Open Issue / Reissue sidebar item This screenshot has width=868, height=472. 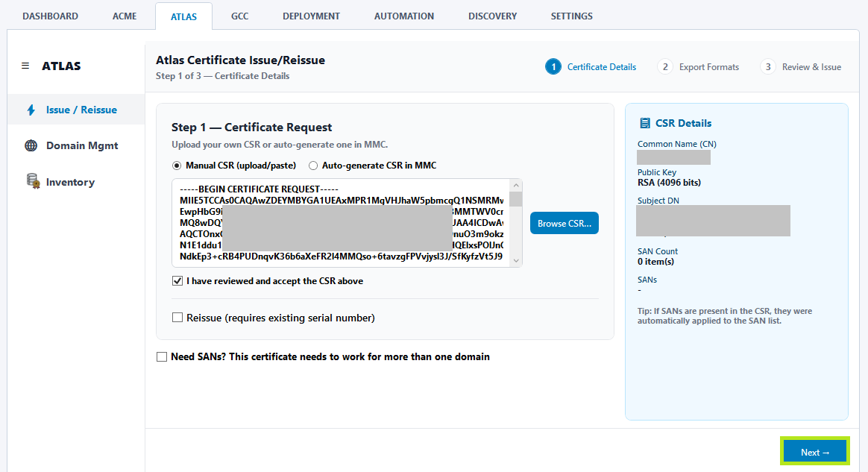(76, 110)
